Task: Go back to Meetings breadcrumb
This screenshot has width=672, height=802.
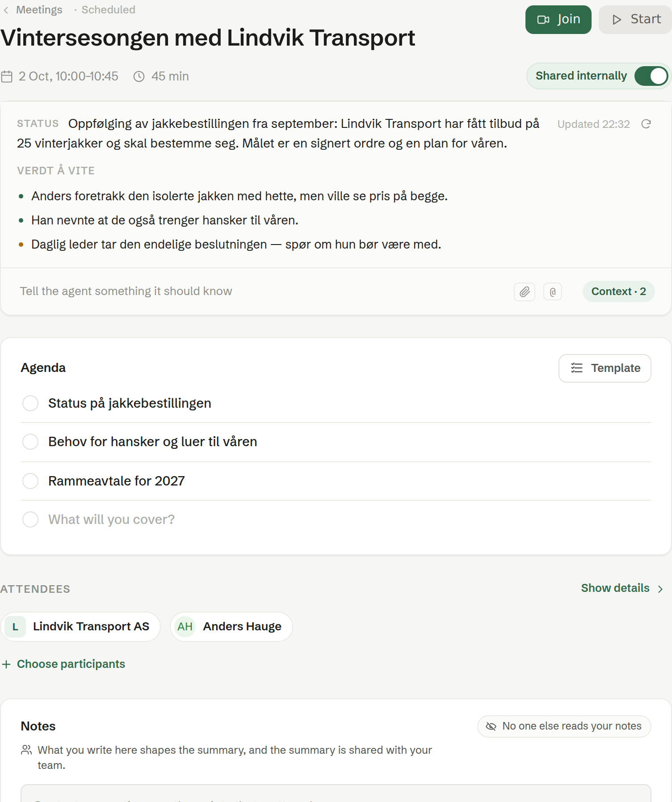Action: pyautogui.click(x=39, y=10)
